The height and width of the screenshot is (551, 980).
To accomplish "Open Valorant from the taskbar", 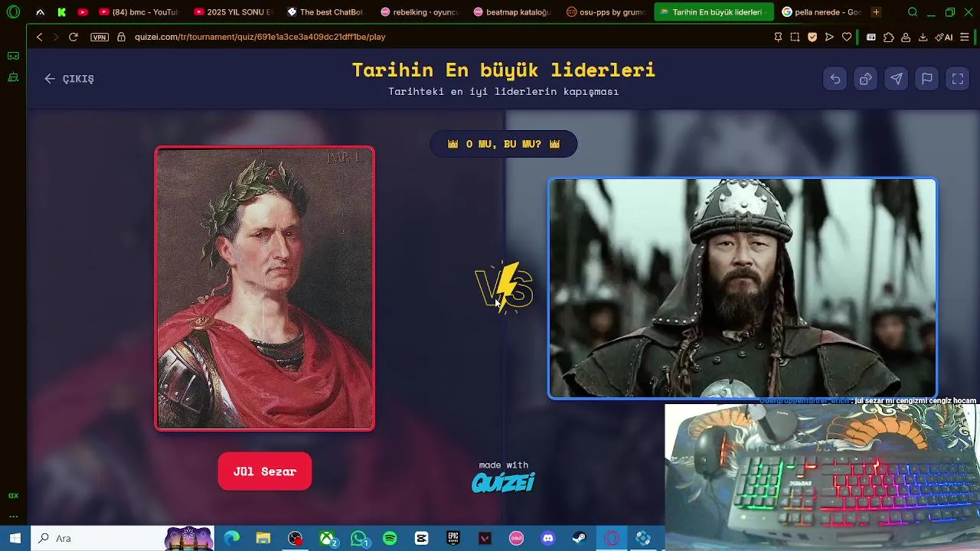I will [x=485, y=538].
